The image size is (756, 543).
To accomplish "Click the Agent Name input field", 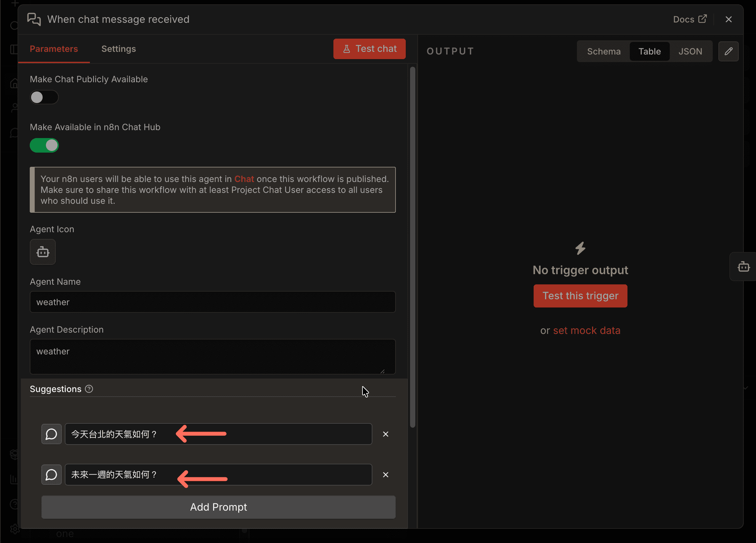I will (213, 302).
